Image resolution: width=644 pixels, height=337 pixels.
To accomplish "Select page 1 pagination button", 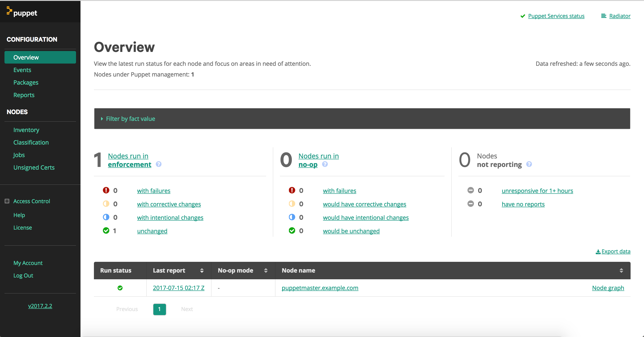I will pyautogui.click(x=159, y=309).
